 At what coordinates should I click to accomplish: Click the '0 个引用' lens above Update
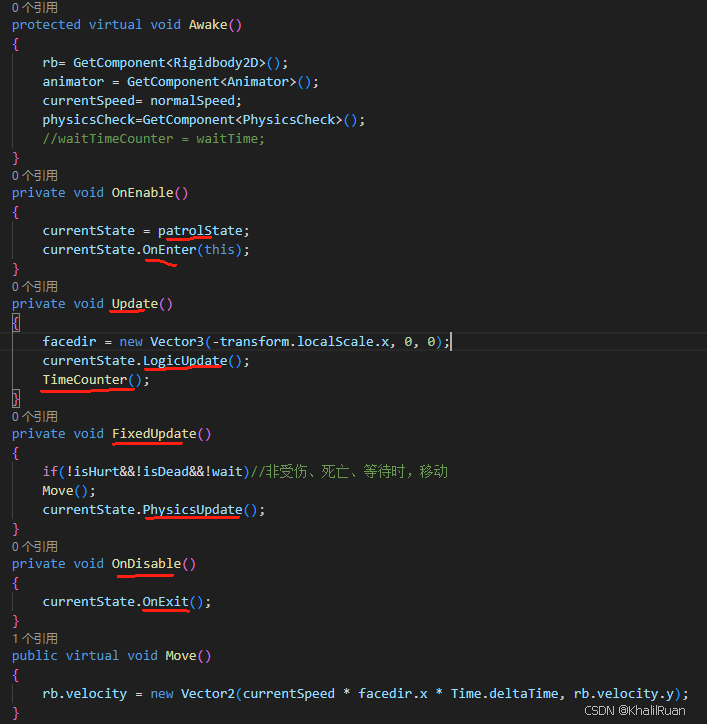coord(35,286)
